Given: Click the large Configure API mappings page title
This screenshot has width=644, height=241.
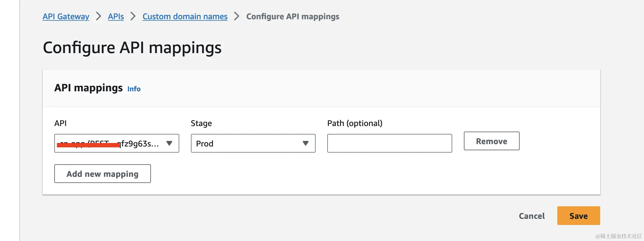Looking at the screenshot, I should 132,48.
